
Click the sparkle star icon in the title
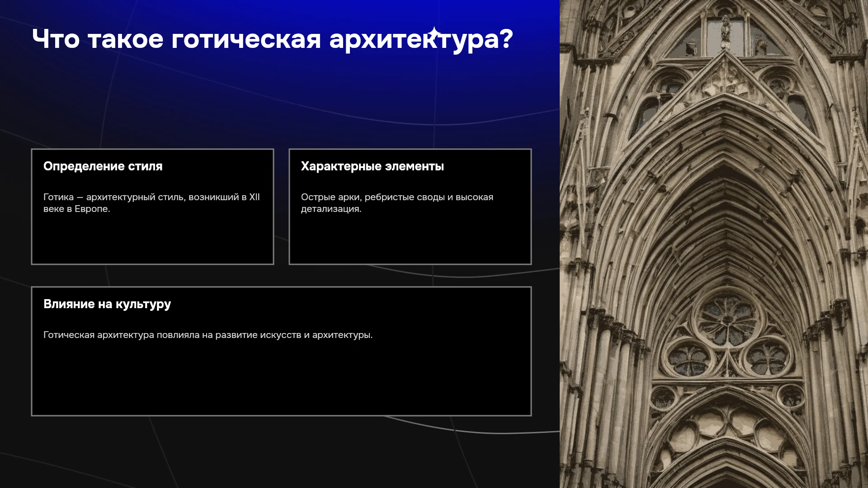pos(434,34)
